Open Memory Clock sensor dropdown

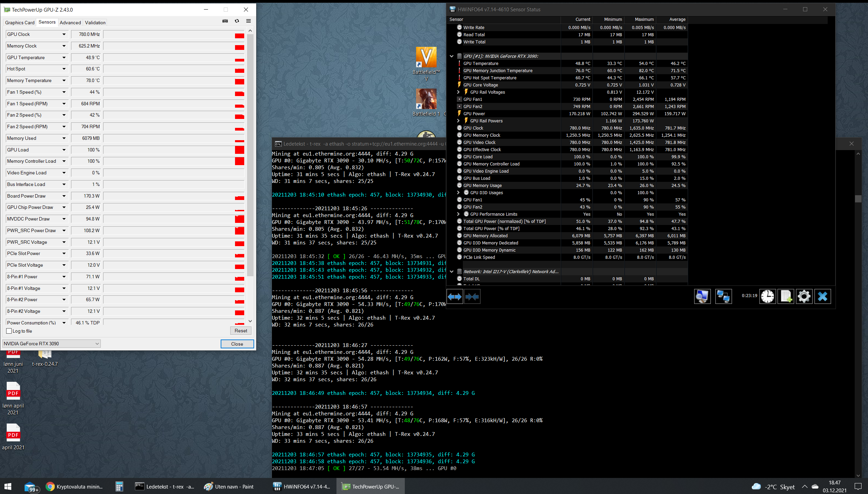[64, 46]
